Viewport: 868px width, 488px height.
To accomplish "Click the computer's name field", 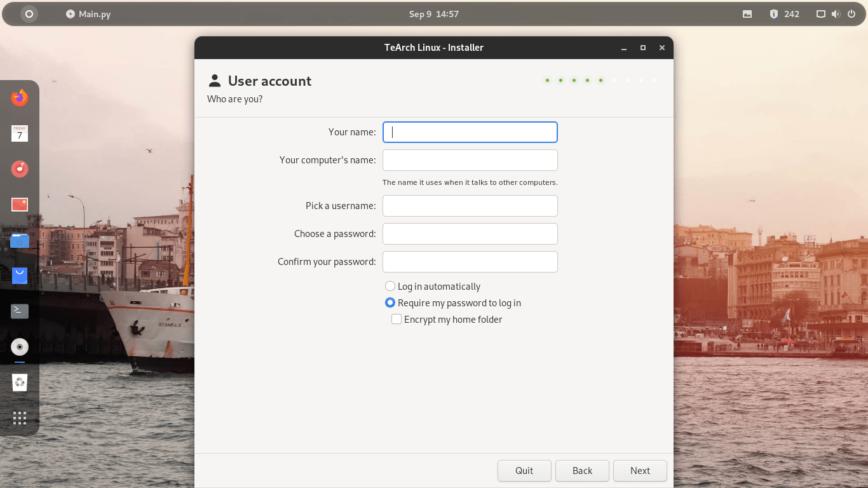I will tap(470, 160).
